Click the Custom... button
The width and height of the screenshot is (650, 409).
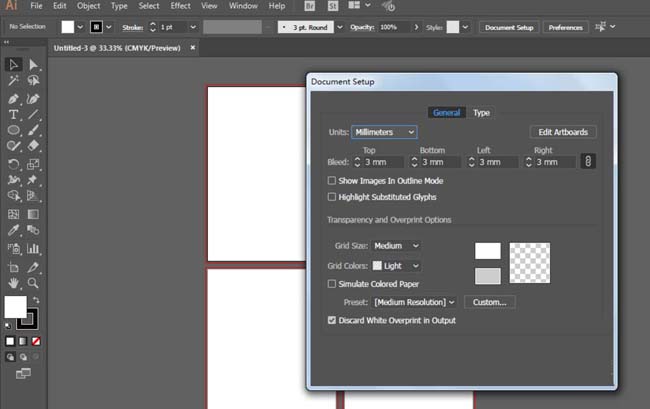(x=490, y=301)
